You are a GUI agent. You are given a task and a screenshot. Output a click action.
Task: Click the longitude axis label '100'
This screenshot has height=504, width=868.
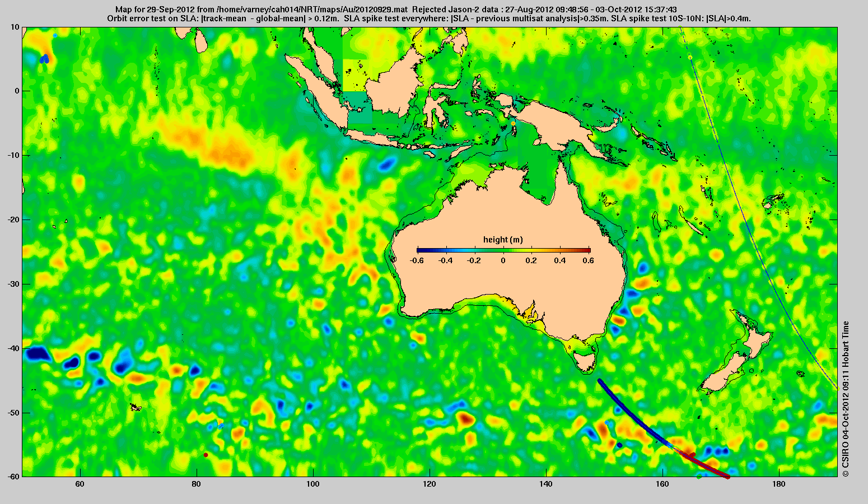[x=313, y=484]
